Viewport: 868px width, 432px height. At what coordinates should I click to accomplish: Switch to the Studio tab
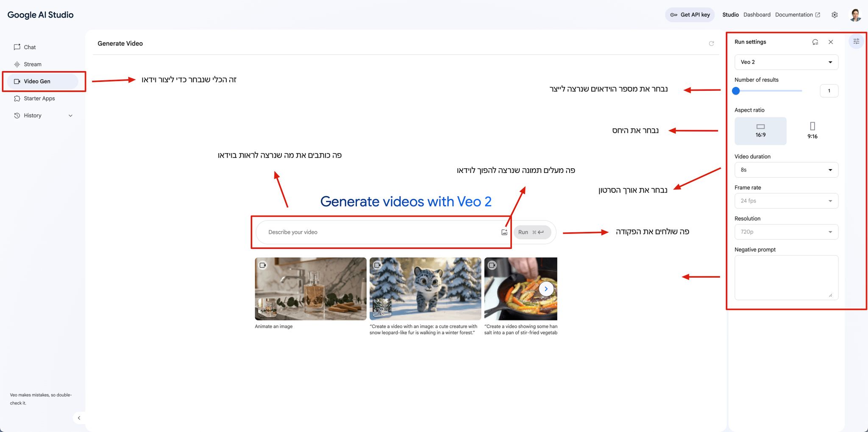tap(730, 15)
